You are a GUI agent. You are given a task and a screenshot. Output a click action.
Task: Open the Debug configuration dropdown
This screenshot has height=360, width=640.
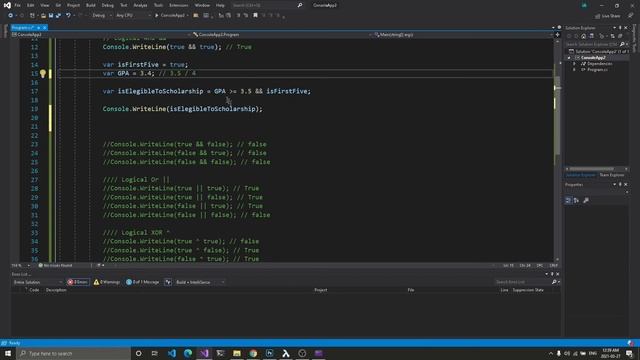tap(101, 16)
